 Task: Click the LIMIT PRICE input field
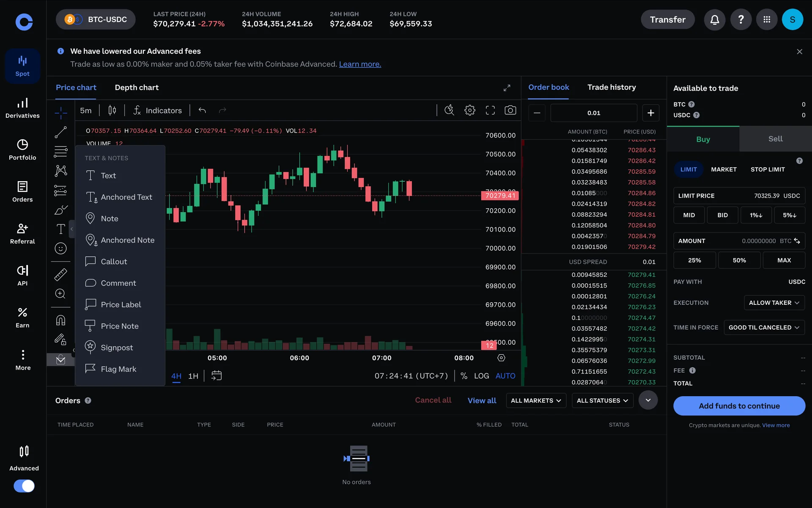(739, 196)
